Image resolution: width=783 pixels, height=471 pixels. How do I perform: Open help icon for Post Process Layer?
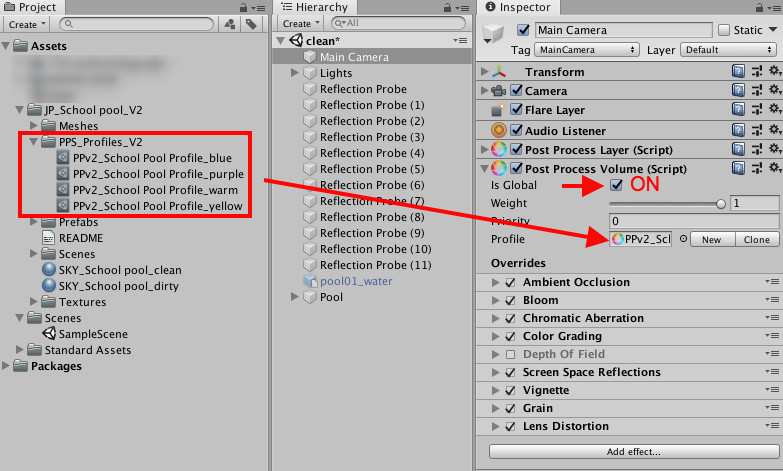coord(738,149)
